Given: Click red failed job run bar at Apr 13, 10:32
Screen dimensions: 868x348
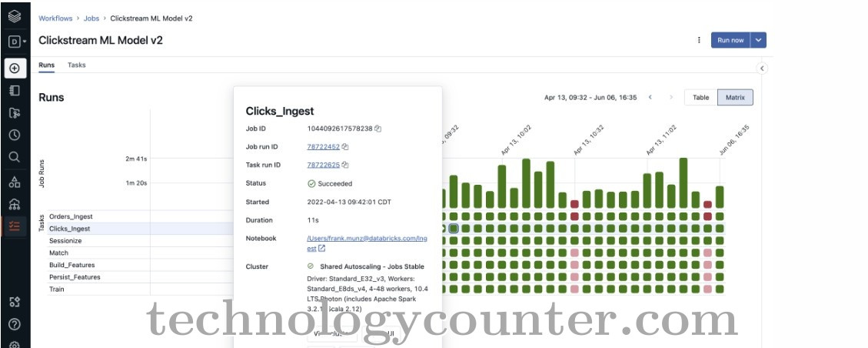Looking at the screenshot, I should tap(574, 204).
